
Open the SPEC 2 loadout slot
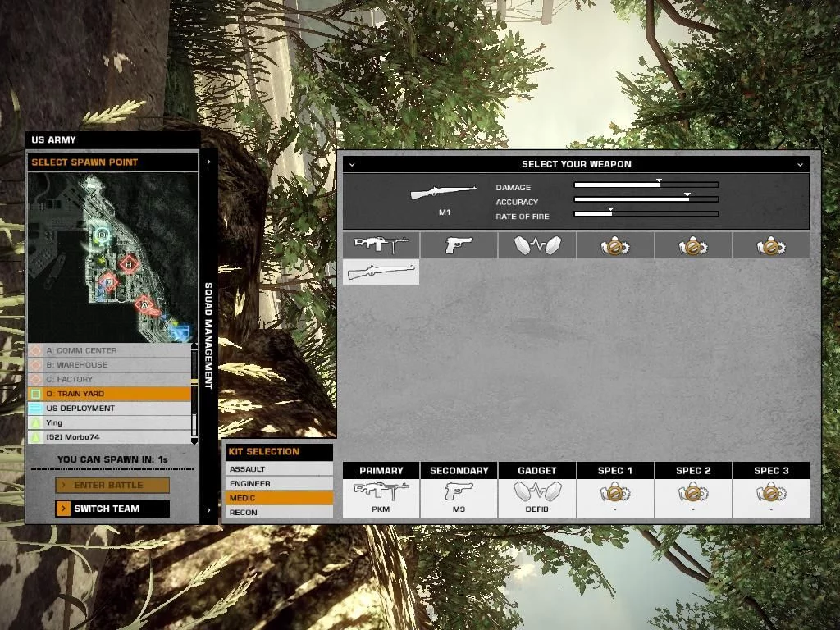(x=693, y=498)
